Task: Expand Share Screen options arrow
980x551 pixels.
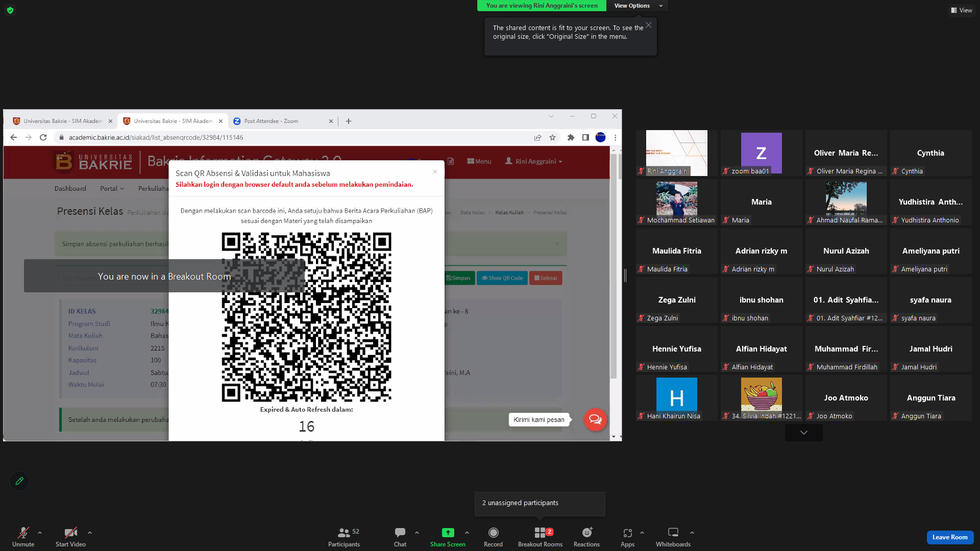Action: pyautogui.click(x=467, y=533)
